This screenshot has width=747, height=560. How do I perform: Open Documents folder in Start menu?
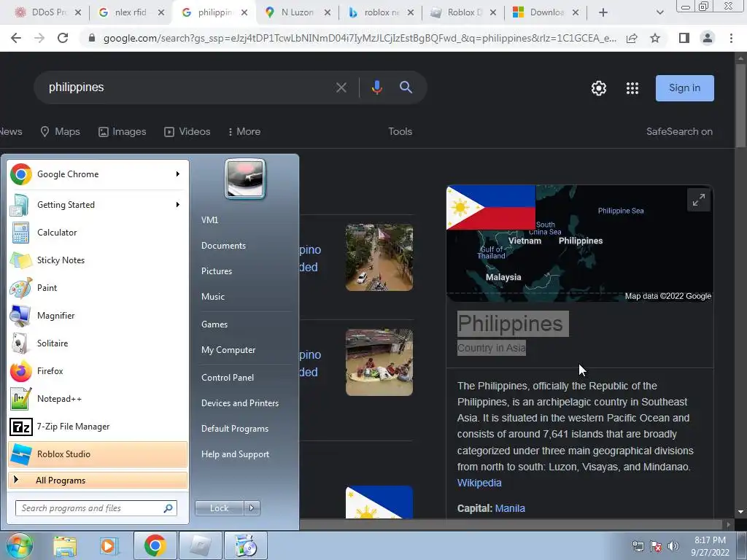(x=223, y=245)
